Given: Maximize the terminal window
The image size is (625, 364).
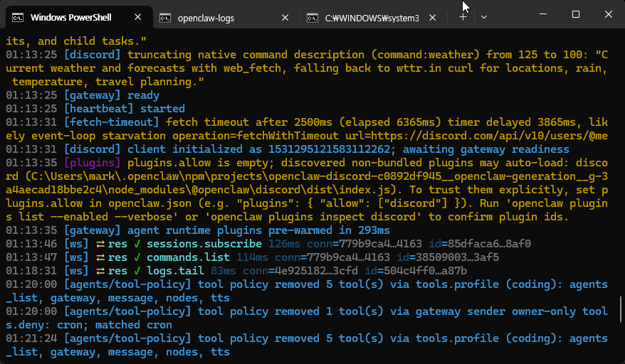Looking at the screenshot, I should (x=576, y=14).
